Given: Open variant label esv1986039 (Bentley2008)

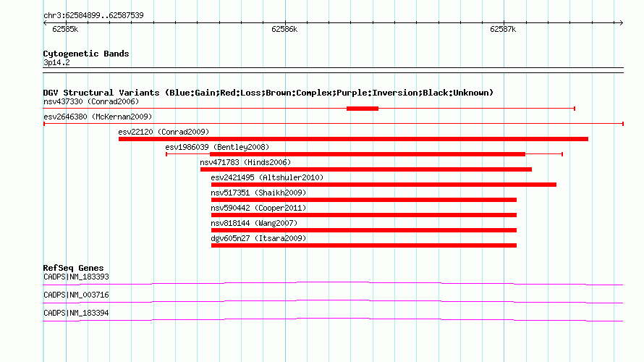Looking at the screenshot, I should tap(217, 147).
